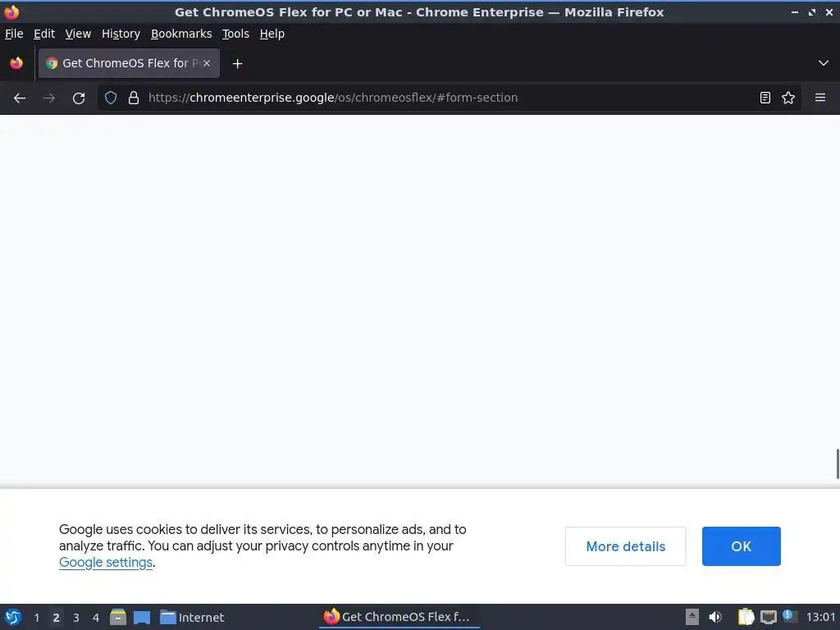Click the forward navigation arrow

[x=48, y=98]
